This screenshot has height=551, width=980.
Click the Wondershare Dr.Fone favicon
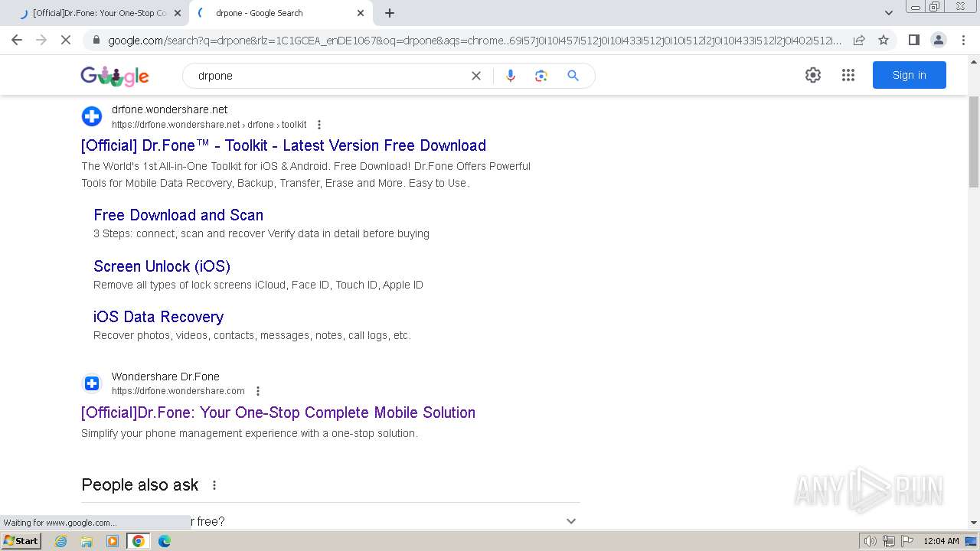click(92, 383)
